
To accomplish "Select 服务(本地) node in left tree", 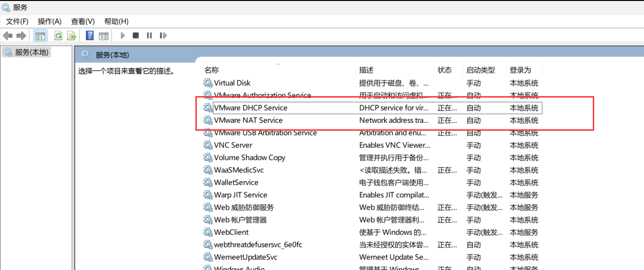I will [x=31, y=52].
